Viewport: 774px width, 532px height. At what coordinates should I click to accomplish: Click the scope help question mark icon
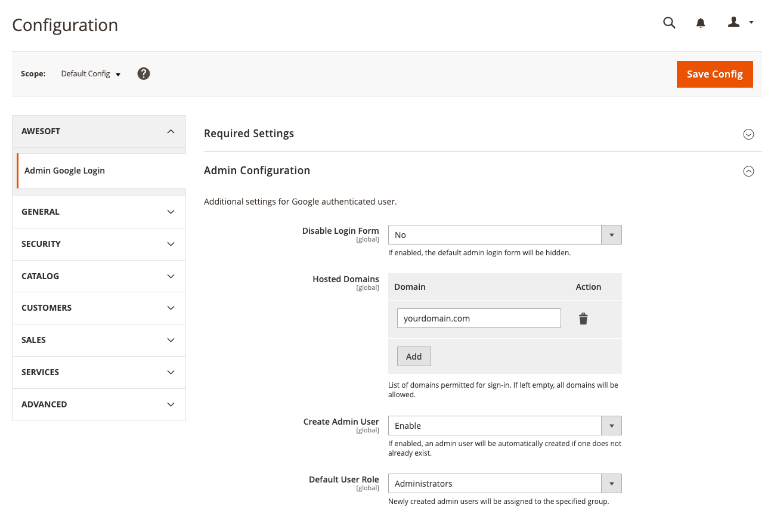pos(143,74)
